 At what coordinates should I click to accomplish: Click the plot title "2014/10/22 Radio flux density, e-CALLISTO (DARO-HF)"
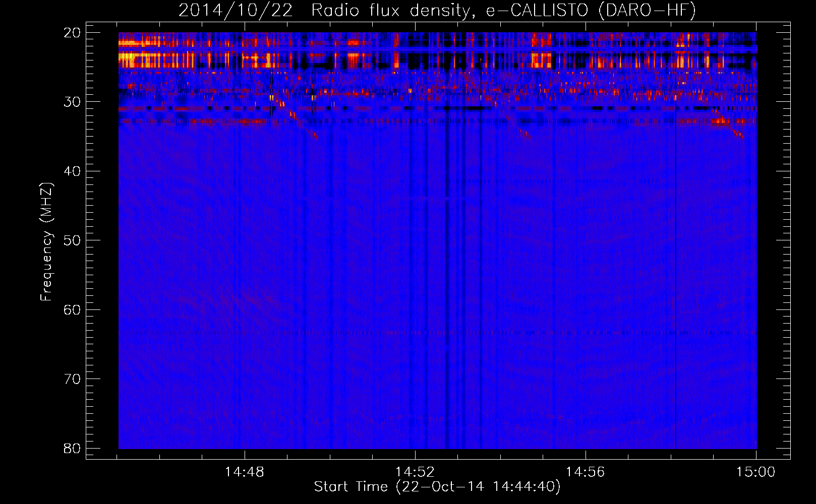coord(437,10)
